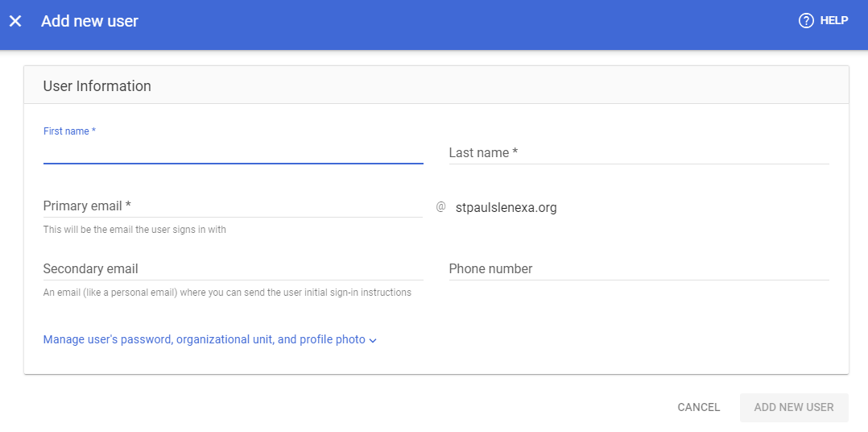868x432 pixels.
Task: Click the question mark help icon
Action: coord(806,21)
